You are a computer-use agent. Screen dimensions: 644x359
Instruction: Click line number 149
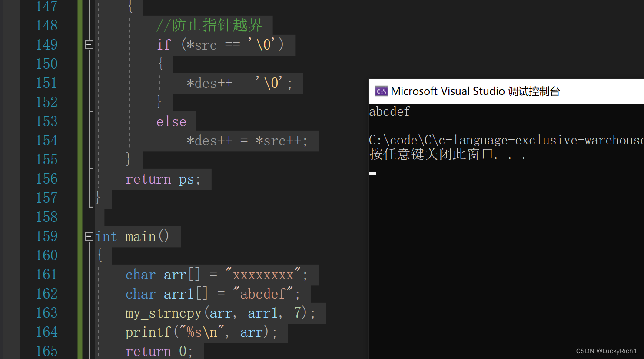click(x=46, y=45)
